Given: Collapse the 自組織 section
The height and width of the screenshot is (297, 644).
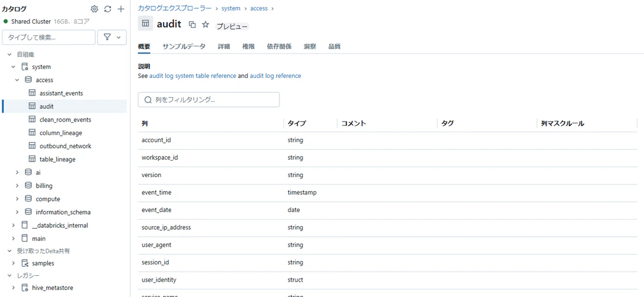Looking at the screenshot, I should [9, 54].
